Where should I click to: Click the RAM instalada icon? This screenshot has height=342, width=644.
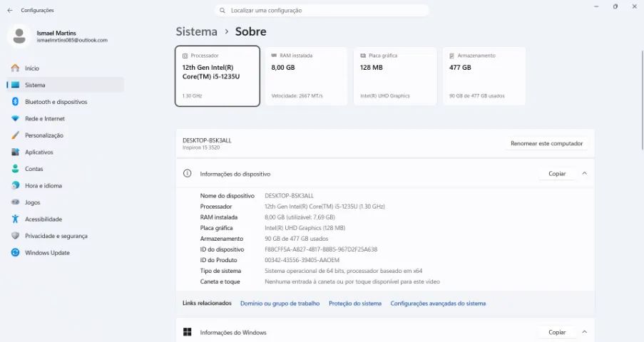(x=274, y=56)
